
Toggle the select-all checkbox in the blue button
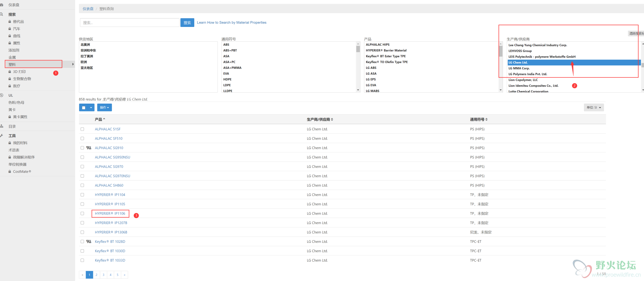[84, 108]
